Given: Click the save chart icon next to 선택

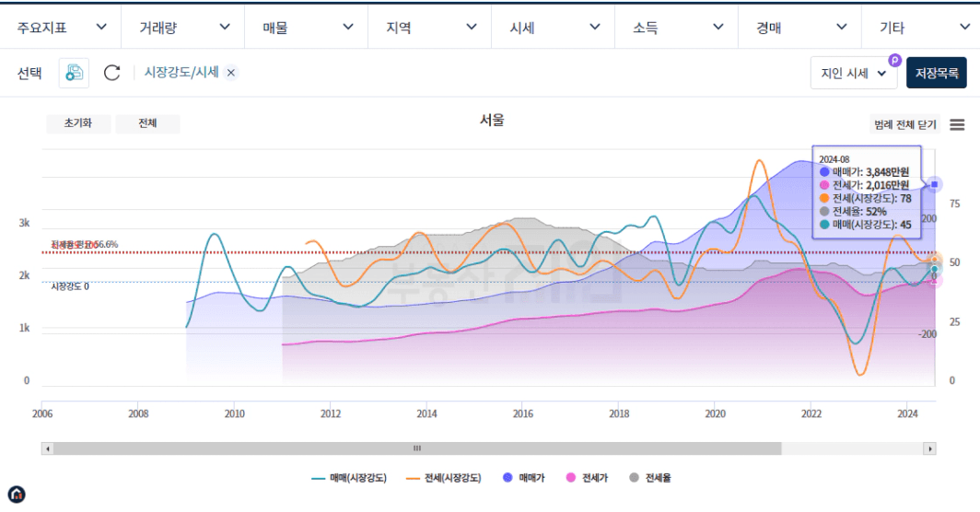Looking at the screenshot, I should pyautogui.click(x=74, y=73).
